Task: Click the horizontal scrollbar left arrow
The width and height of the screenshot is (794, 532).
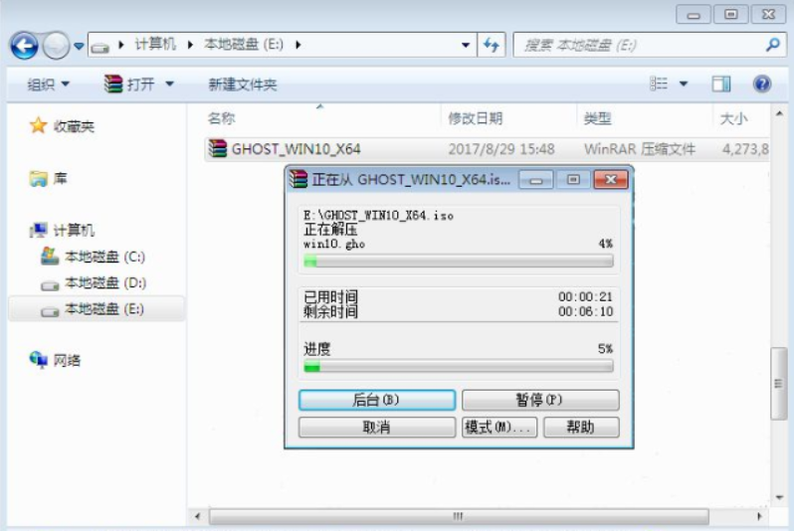Action: pyautogui.click(x=197, y=516)
